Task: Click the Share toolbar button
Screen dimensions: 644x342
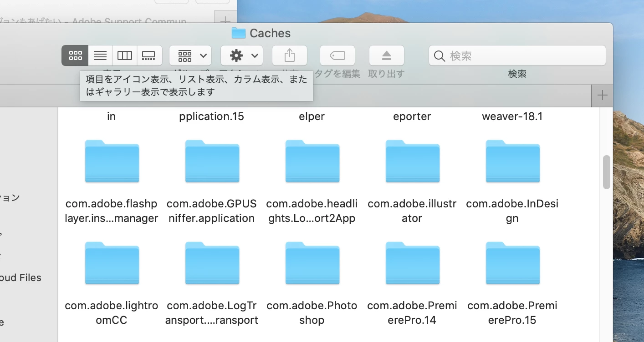Action: point(290,55)
